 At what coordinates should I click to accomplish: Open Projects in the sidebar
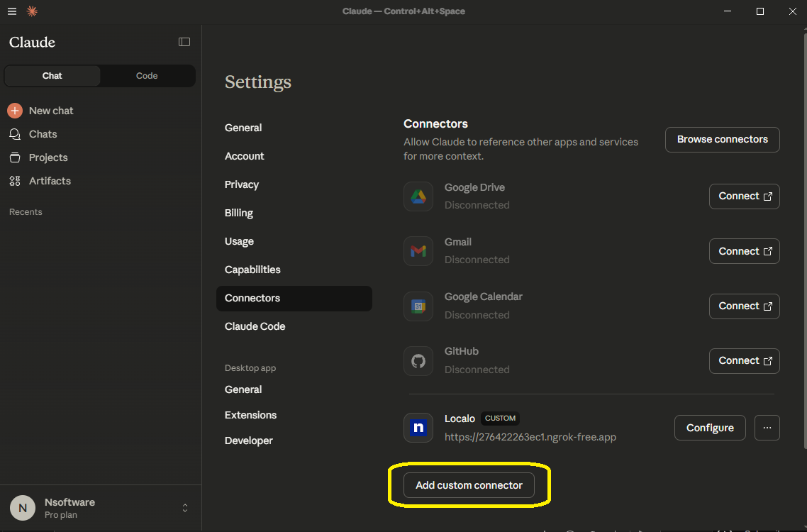(x=48, y=157)
